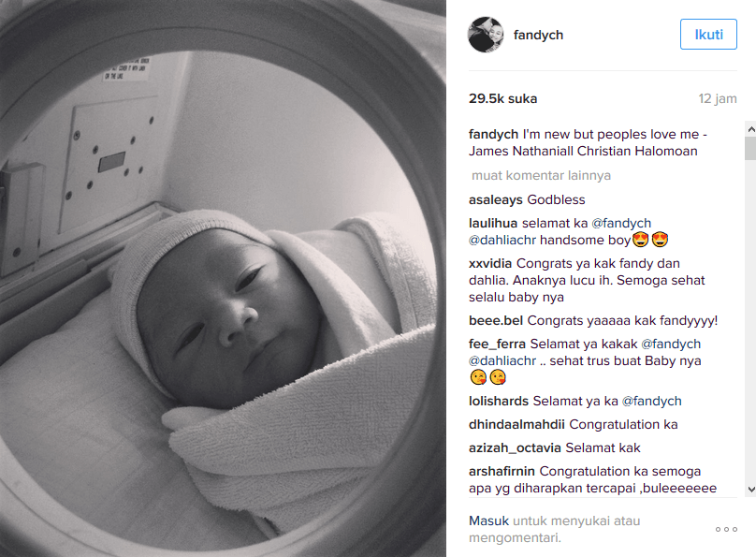Click scrollbar up arrow in comments
Screen dimensions: 756x557
coord(750,129)
